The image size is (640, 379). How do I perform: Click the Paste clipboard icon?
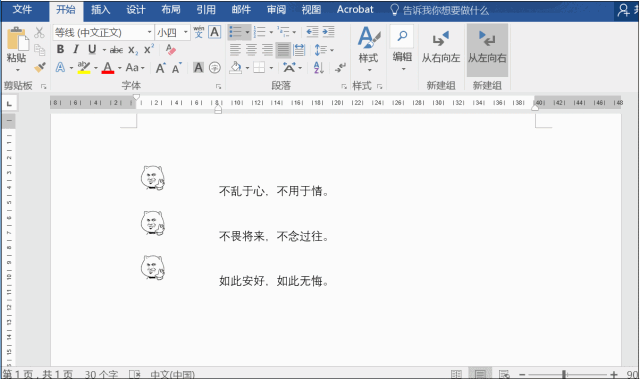17,38
